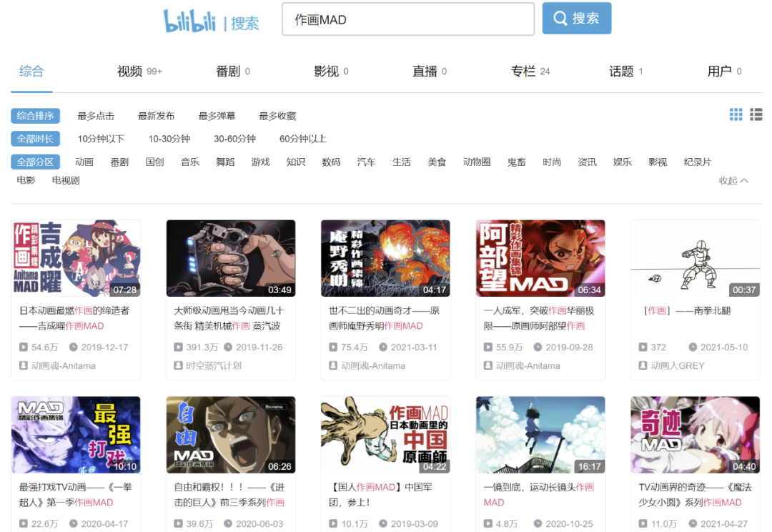The height and width of the screenshot is (532, 772).
Task: Open title 【国人作画MAD】中国军团
Action: [380, 495]
